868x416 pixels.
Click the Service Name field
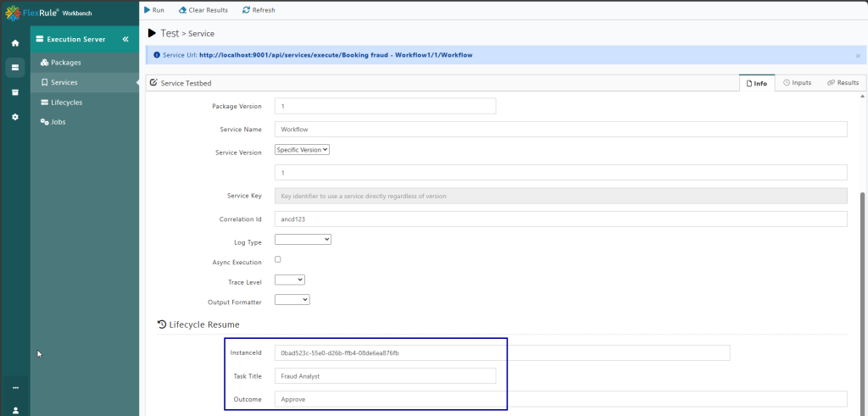561,130
